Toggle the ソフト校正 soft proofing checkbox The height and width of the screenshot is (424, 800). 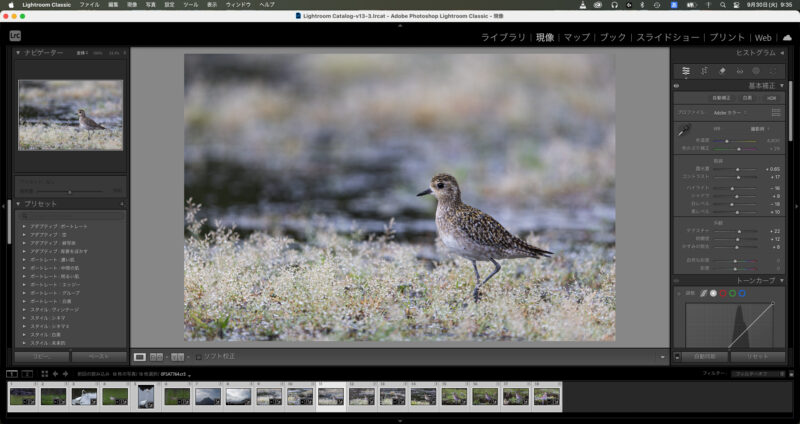pyautogui.click(x=198, y=356)
